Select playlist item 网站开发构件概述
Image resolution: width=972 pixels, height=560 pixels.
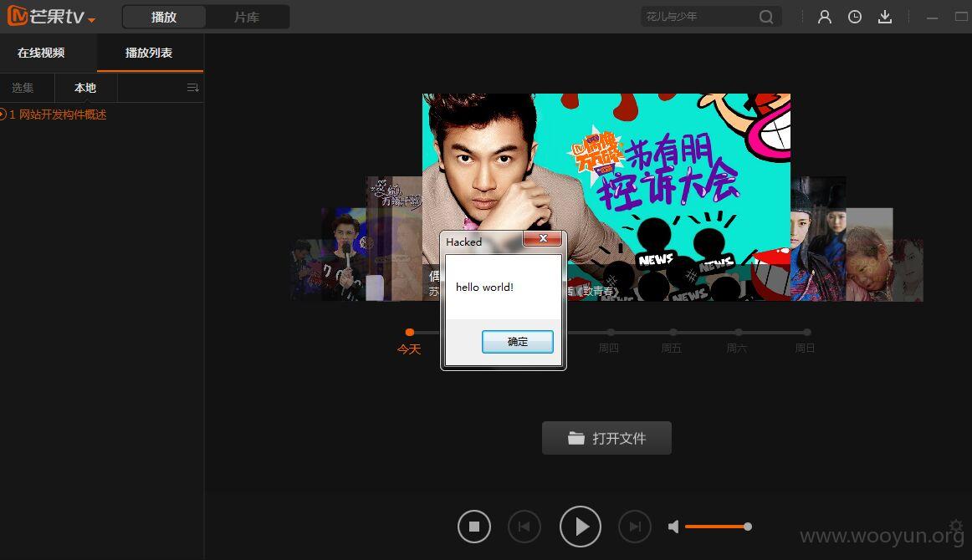63,115
